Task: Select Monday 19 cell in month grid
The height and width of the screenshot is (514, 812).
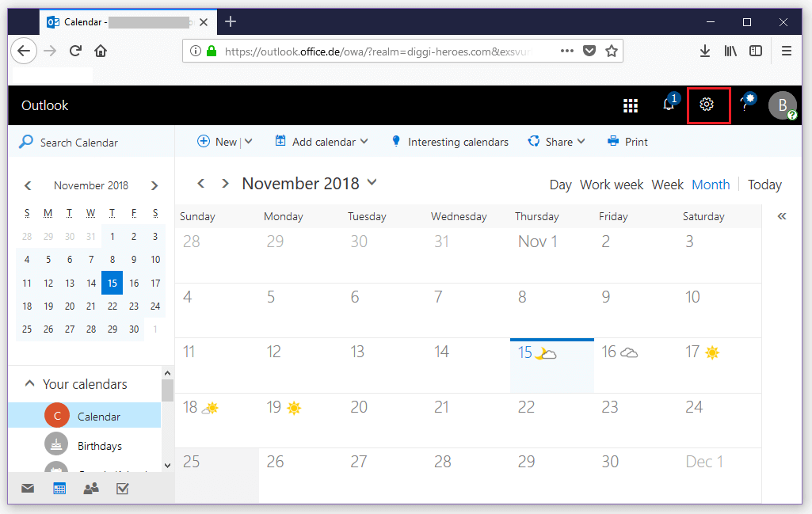Action: 300,421
